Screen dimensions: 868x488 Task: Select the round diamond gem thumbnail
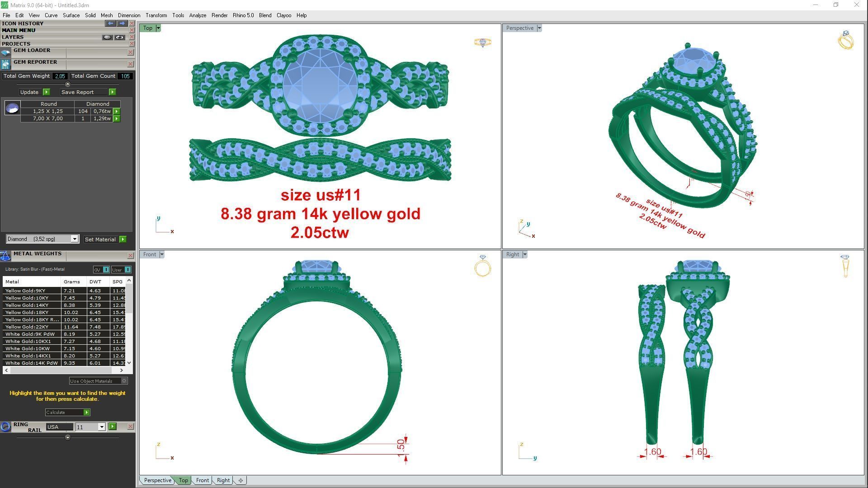(x=12, y=108)
